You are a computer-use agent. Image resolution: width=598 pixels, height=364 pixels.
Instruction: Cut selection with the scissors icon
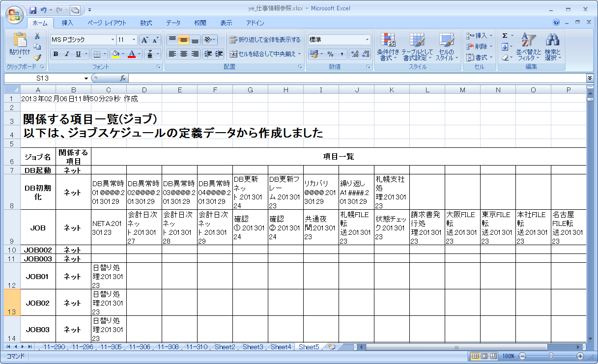point(37,36)
